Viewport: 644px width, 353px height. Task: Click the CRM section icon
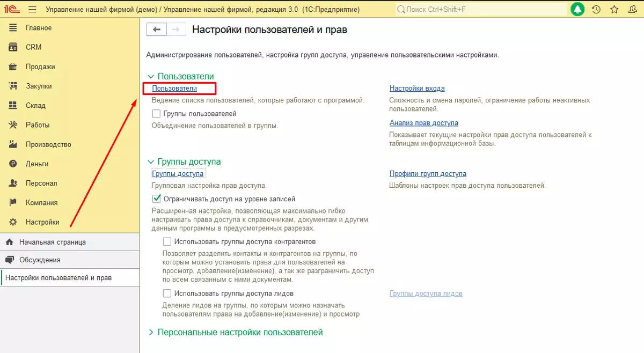pos(13,47)
